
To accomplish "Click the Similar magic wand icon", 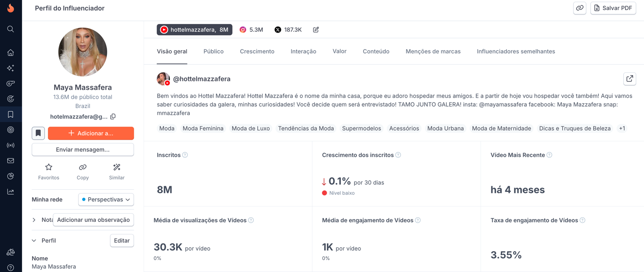I will click(117, 167).
